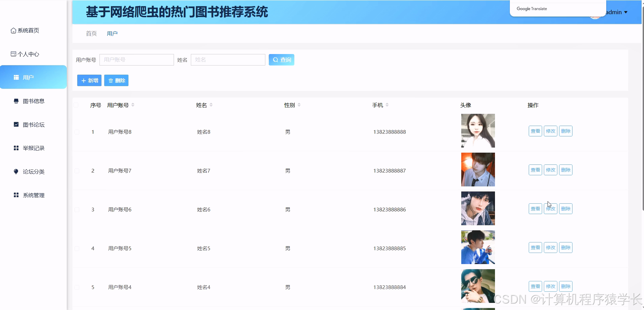The height and width of the screenshot is (310, 644).
Task: Sort by 姓名 using its column arrows
Action: pos(210,105)
